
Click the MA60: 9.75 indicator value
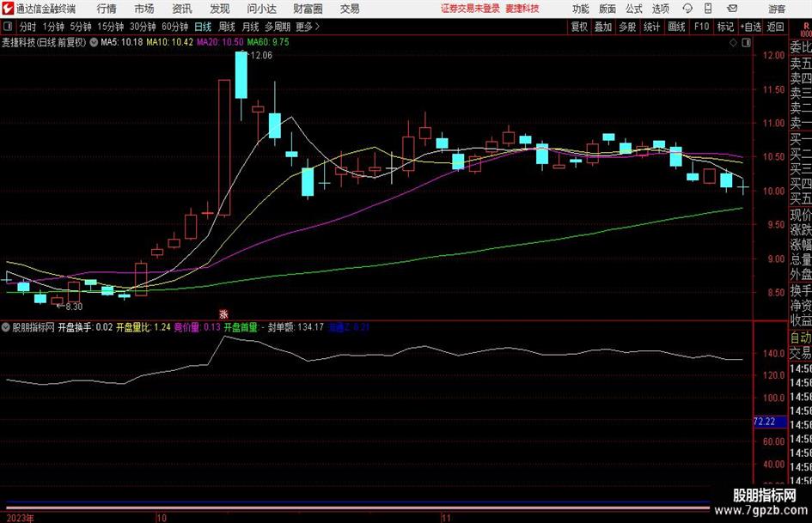[x=268, y=42]
